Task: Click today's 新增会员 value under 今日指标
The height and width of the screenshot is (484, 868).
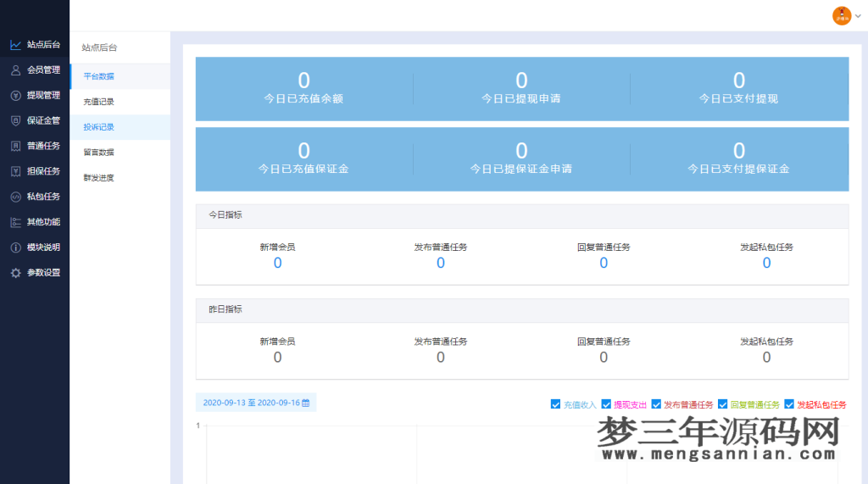Action: (277, 263)
